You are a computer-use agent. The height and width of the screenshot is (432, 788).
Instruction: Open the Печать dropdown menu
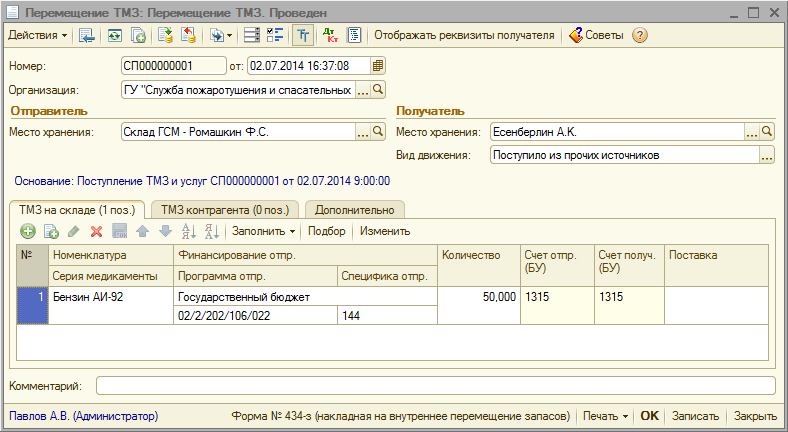[607, 416]
